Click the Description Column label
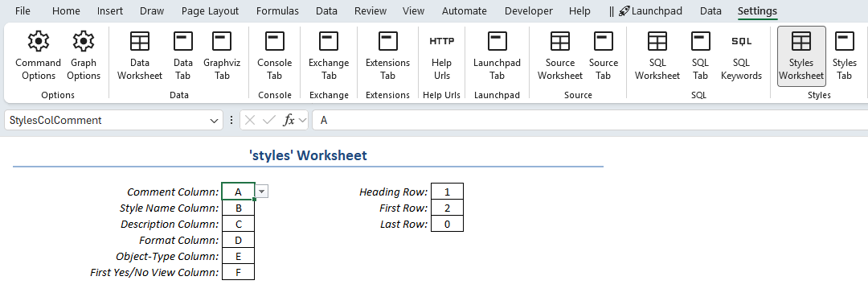The image size is (868, 297). click(x=170, y=225)
